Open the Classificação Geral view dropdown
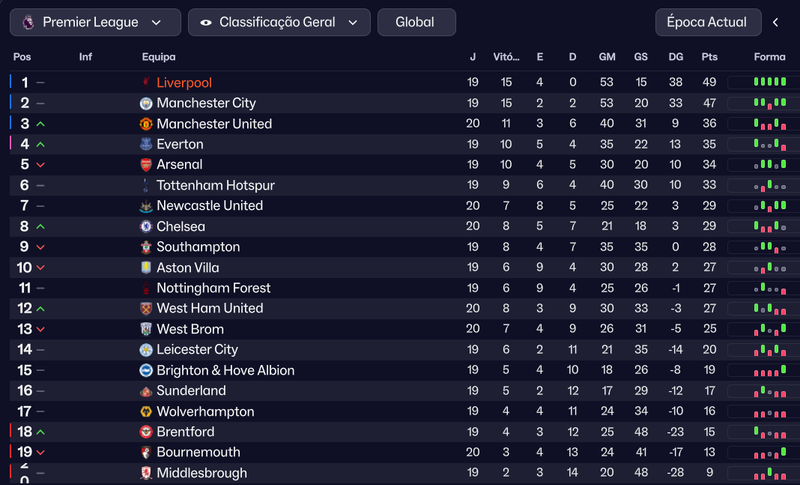 click(279, 22)
